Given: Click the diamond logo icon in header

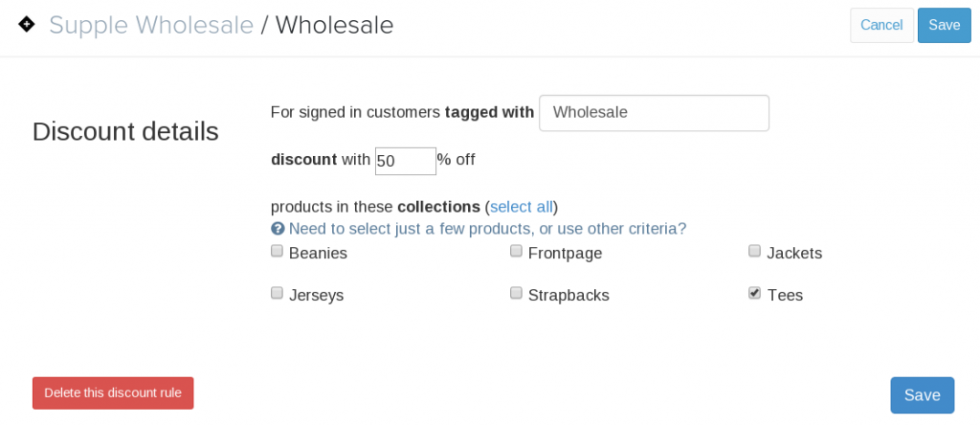Looking at the screenshot, I should click(x=26, y=25).
